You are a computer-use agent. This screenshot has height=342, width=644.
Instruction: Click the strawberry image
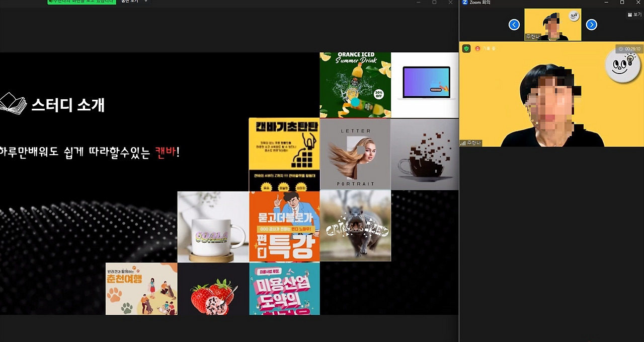[x=213, y=289]
